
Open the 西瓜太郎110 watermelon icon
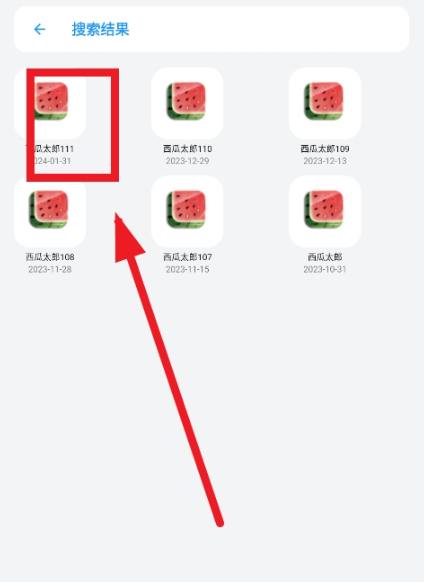click(x=187, y=101)
